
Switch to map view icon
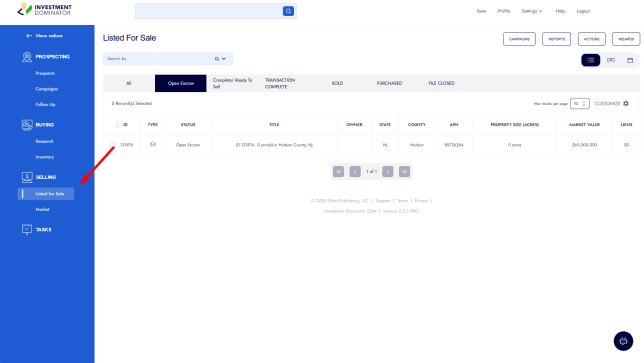pyautogui.click(x=611, y=60)
